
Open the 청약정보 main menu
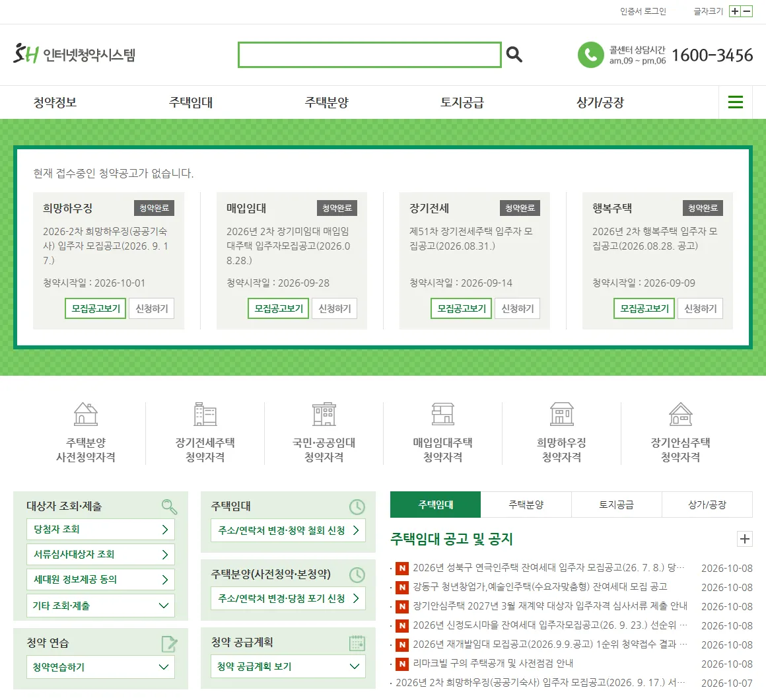coord(55,102)
